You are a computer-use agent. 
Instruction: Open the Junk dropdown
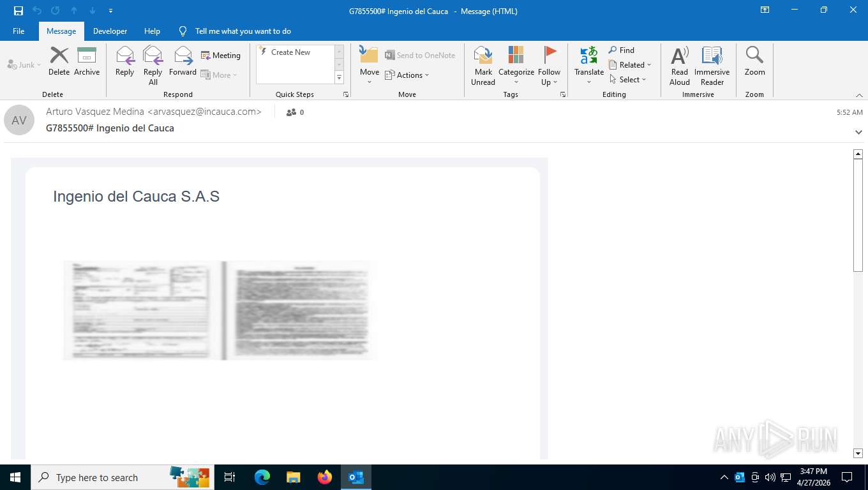(24, 64)
